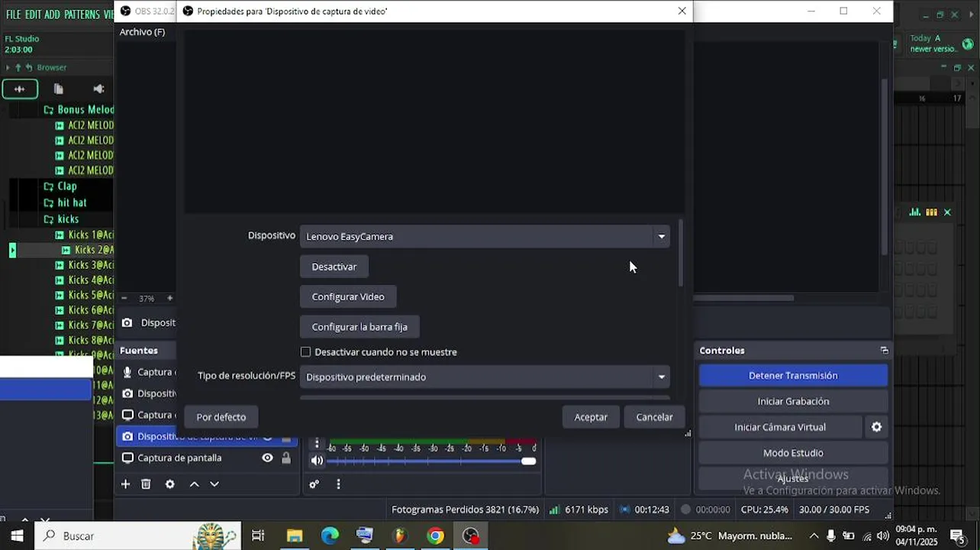This screenshot has width=980, height=550.
Task: Open File Explorer from the taskbar
Action: [295, 536]
